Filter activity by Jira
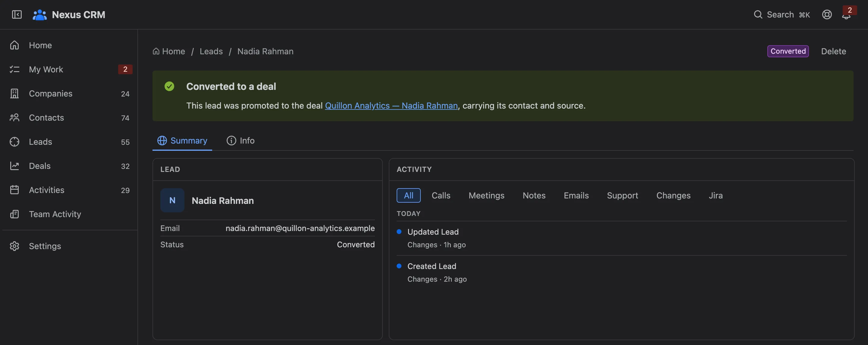868x345 pixels. 715,195
